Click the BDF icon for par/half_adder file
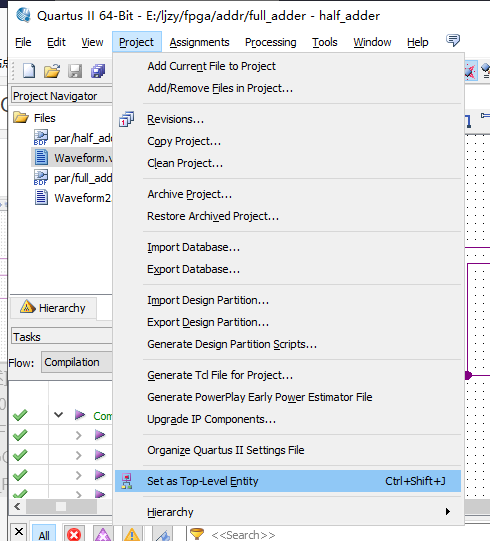 [x=41, y=138]
